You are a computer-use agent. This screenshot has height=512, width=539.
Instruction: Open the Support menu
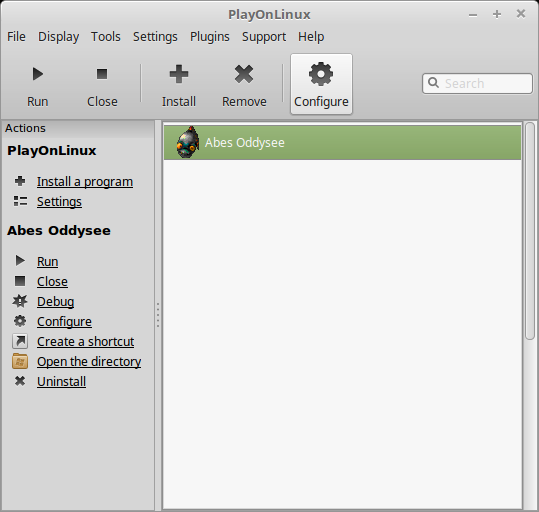pos(264,36)
